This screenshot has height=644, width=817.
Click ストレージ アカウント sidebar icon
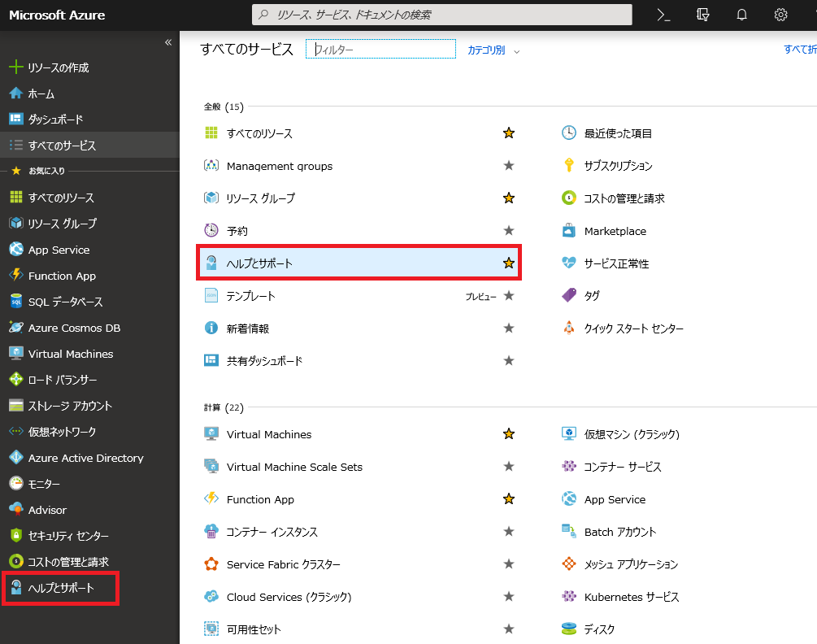pos(16,406)
